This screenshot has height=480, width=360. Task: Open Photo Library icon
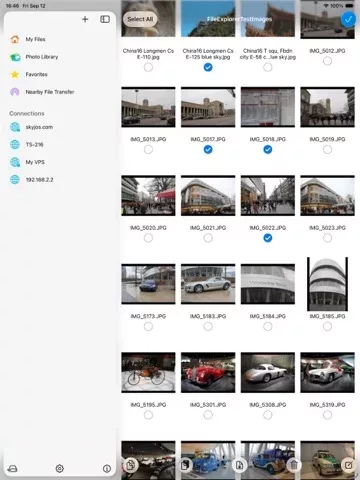coord(15,57)
